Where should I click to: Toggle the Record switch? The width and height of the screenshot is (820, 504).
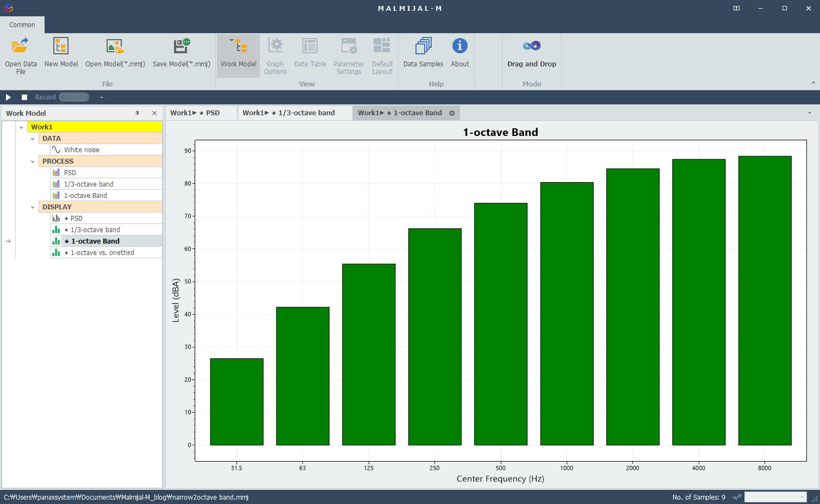tap(74, 97)
